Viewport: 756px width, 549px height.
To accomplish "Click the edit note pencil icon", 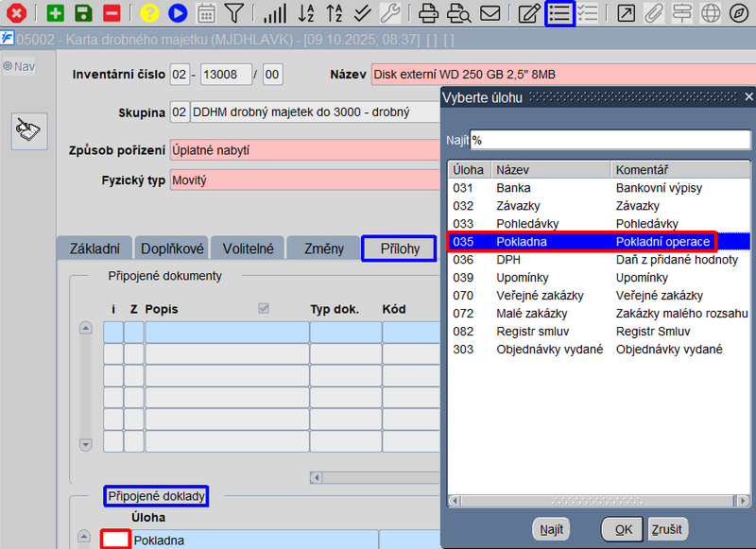I will pos(529,13).
